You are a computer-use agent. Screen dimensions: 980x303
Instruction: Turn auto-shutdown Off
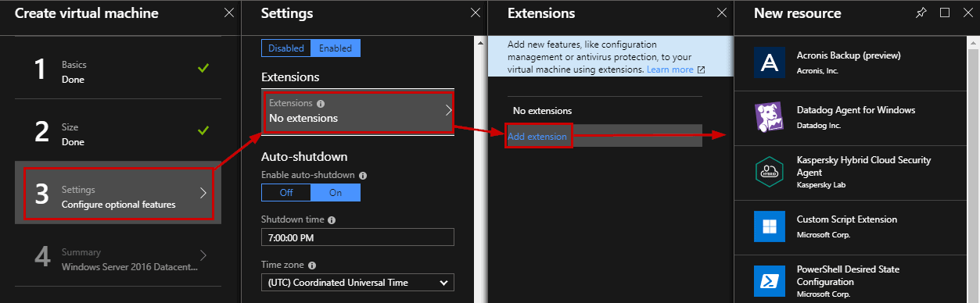pos(285,192)
